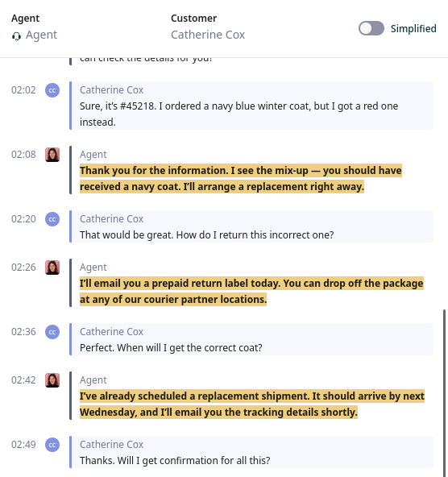
Task: Click the agent photo at 02:26
Action: coord(52,268)
